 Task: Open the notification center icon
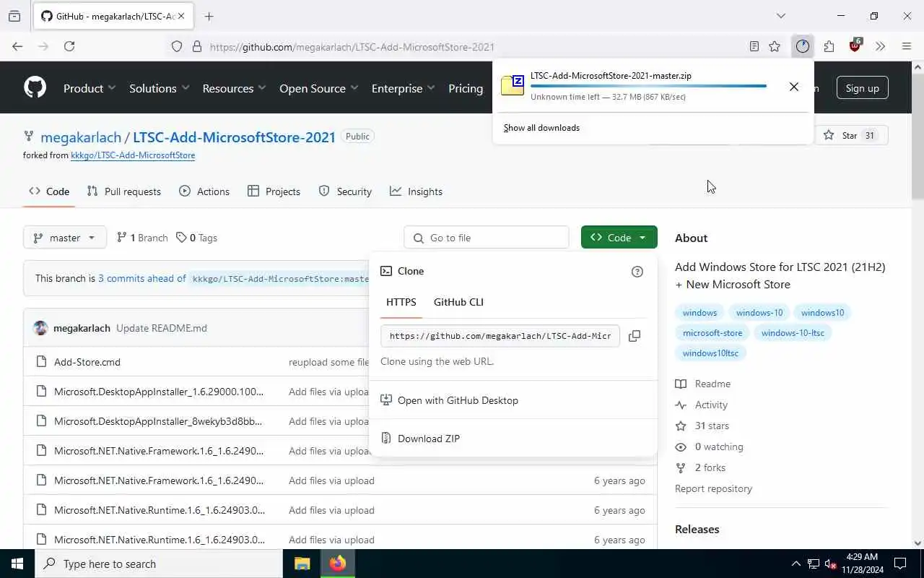click(x=900, y=564)
